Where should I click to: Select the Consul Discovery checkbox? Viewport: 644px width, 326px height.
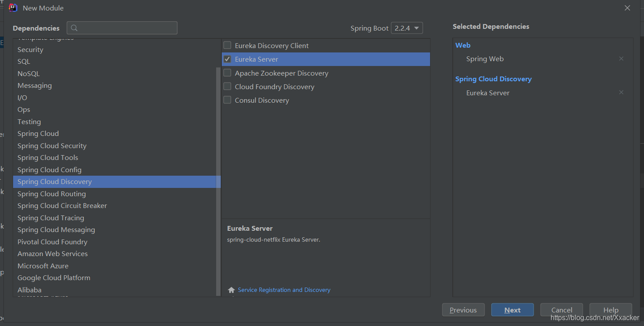point(227,100)
